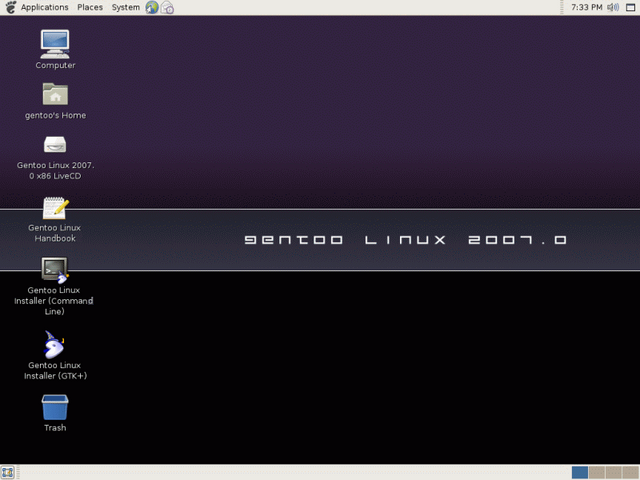Select the gentoo's Home folder icon

(x=55, y=94)
